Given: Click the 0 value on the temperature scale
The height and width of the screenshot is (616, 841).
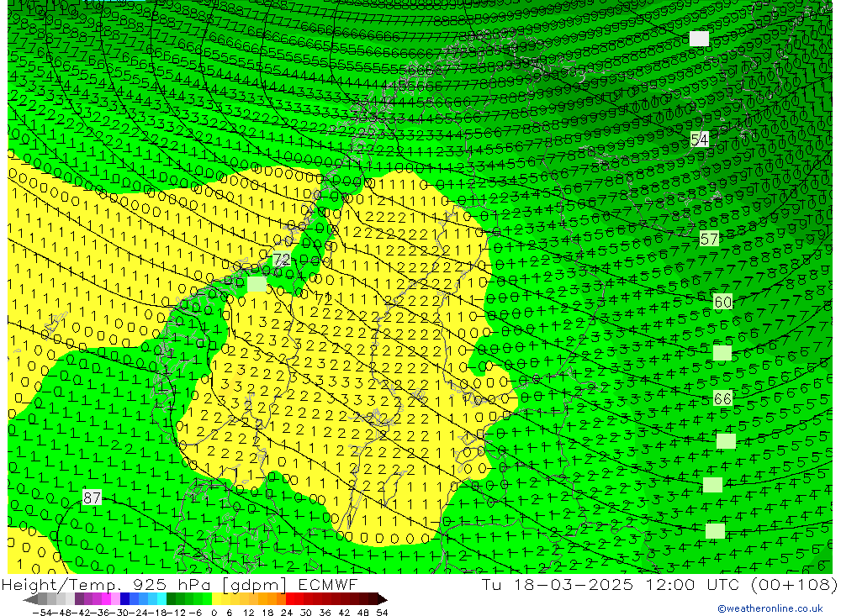Looking at the screenshot, I should pyautogui.click(x=214, y=613).
